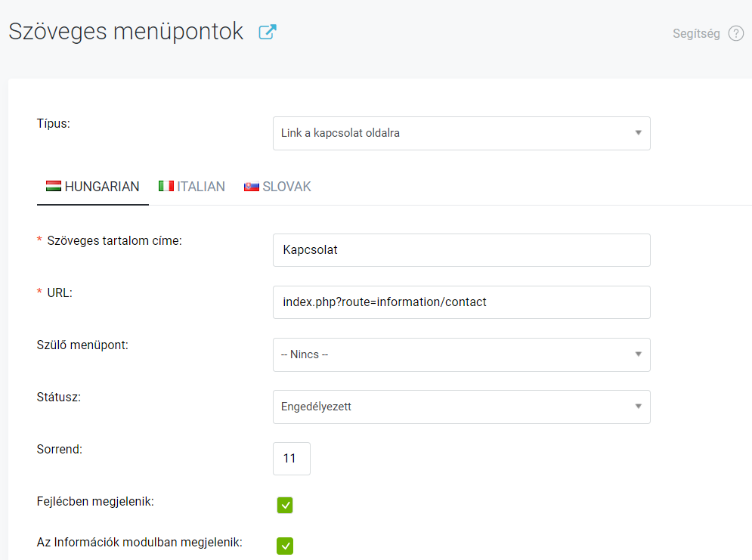Uncheck Az Információk modulban megjelenik checkbox
Viewport: 752px width, 560px height.
[x=285, y=545]
